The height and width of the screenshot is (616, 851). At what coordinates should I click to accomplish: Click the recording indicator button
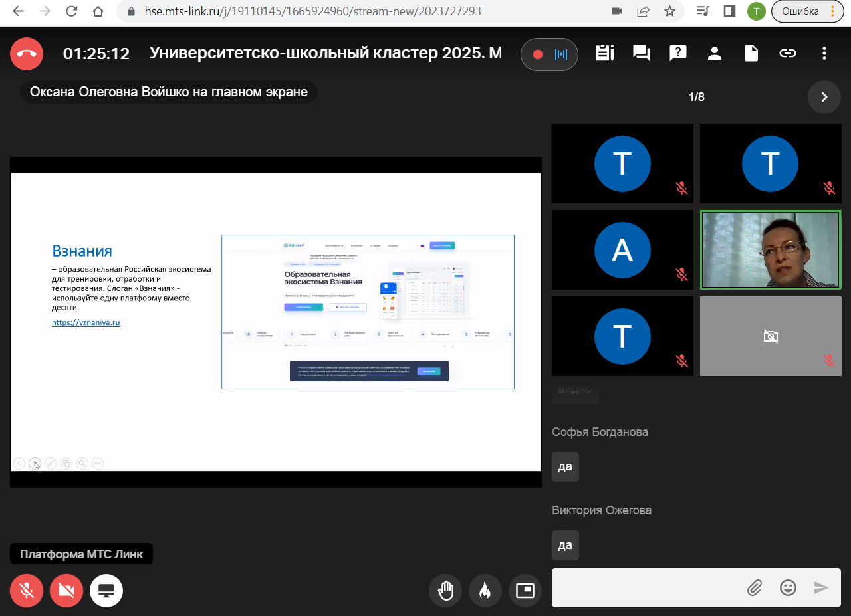click(x=549, y=54)
